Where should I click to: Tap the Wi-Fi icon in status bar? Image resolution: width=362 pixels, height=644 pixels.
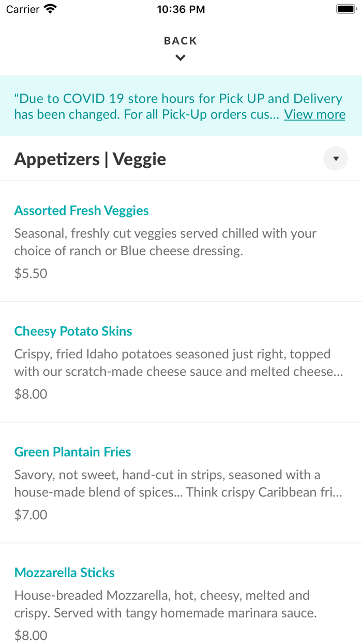point(48,9)
